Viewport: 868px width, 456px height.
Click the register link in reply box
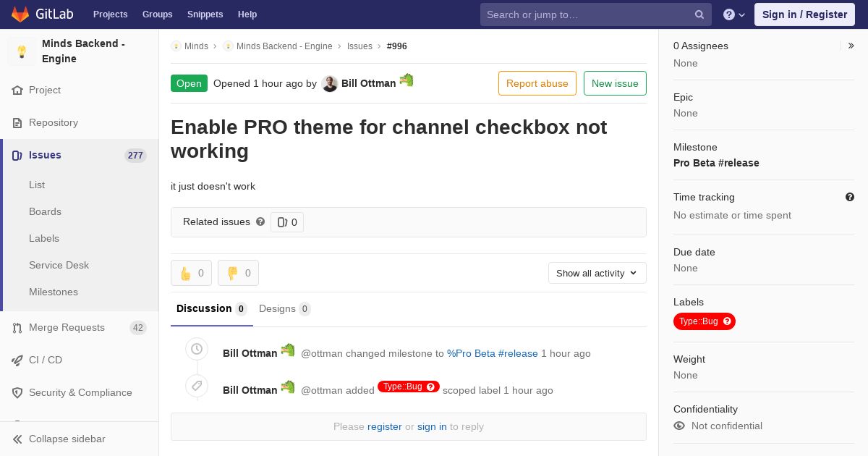tap(384, 426)
